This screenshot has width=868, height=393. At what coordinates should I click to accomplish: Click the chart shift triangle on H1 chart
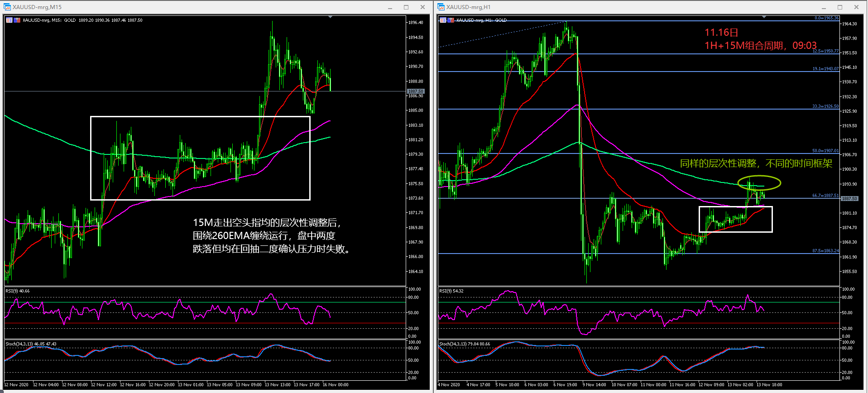(x=764, y=17)
